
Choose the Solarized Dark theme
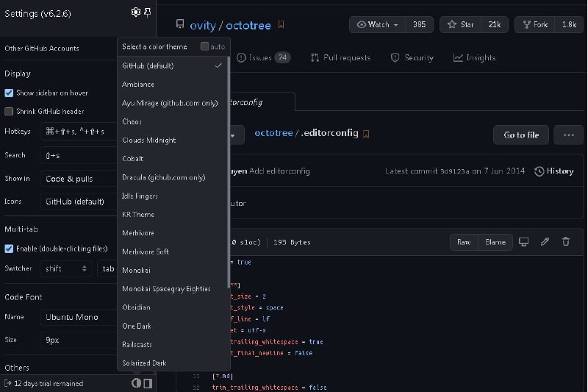click(173, 363)
